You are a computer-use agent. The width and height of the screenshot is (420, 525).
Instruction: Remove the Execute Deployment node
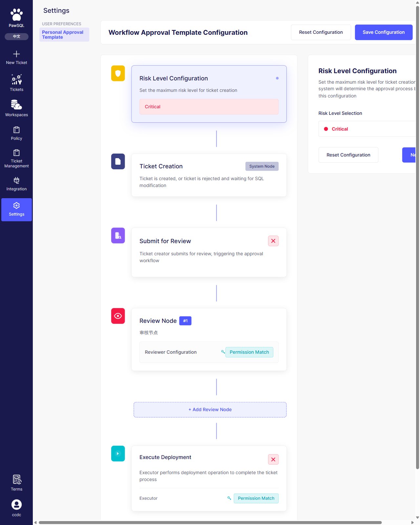click(x=273, y=459)
